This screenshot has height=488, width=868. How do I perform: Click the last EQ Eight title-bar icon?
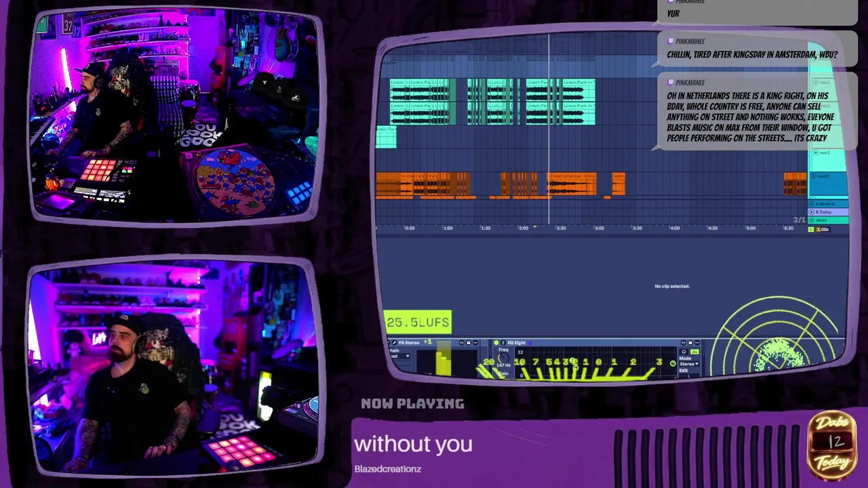tap(697, 343)
